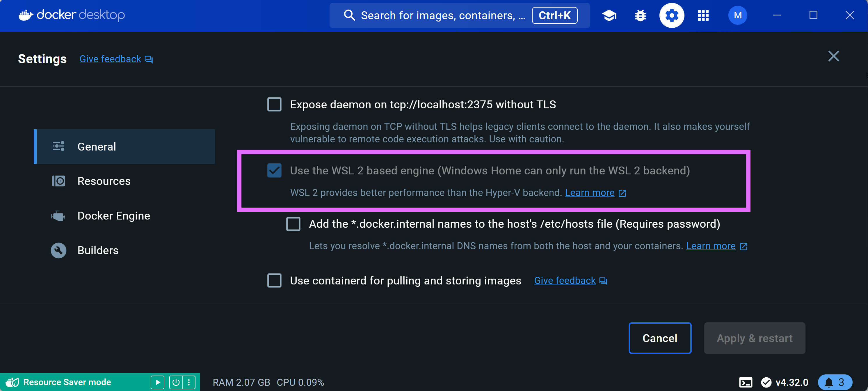Open the Builders settings tab
The width and height of the screenshot is (868, 391).
124,250
